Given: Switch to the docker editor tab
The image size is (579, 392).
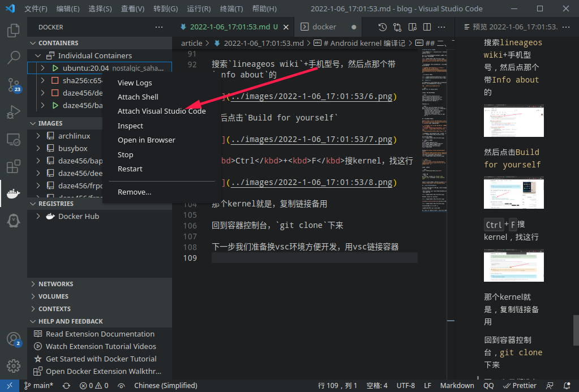Looking at the screenshot, I should tap(324, 27).
